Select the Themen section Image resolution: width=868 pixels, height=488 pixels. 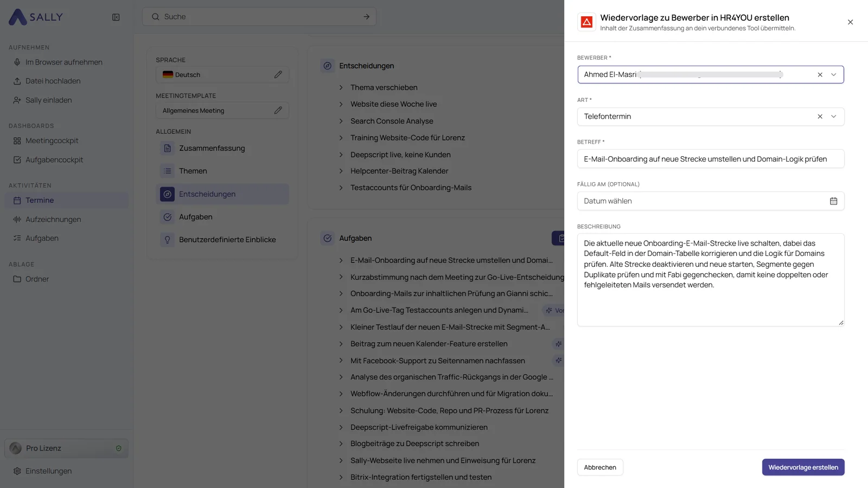(x=222, y=171)
